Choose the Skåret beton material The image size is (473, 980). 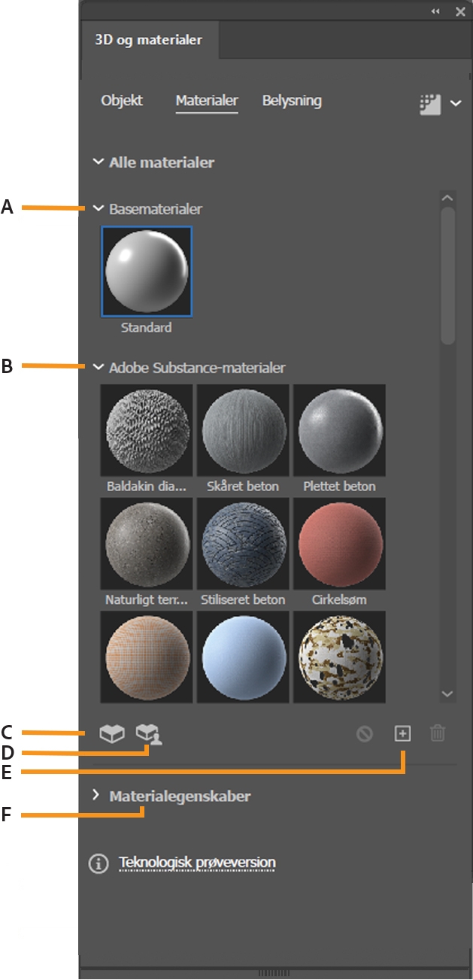coord(243,430)
